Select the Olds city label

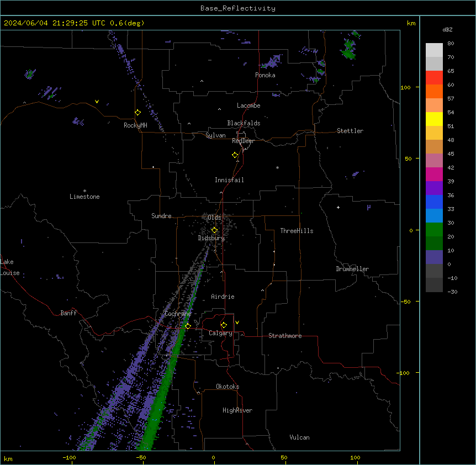214,218
